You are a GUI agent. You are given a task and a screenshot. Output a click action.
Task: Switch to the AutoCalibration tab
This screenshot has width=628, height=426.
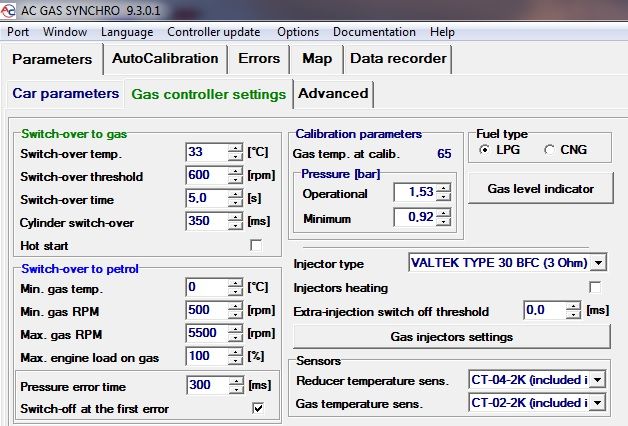pos(165,59)
